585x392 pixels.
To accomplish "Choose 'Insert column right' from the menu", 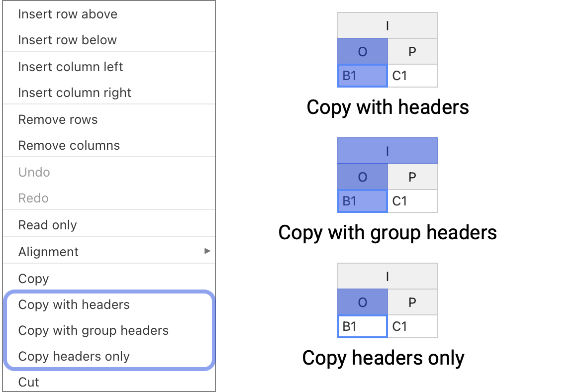I will tap(74, 93).
